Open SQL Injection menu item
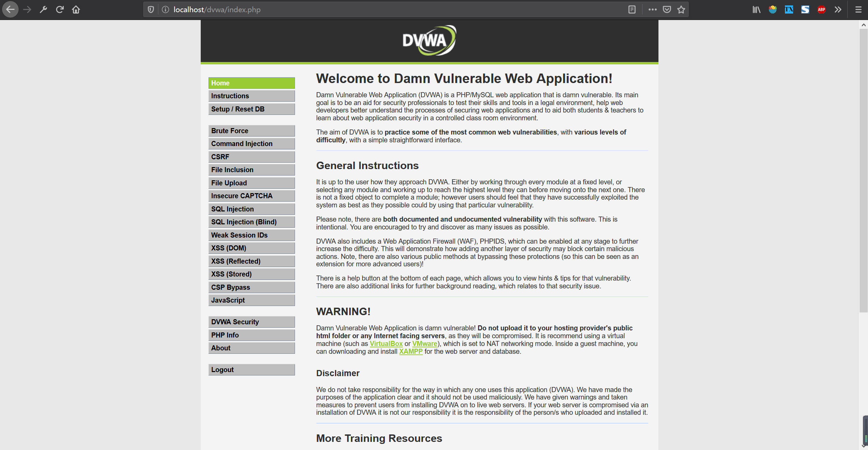Screen dimensions: 868x450 pyautogui.click(x=251, y=209)
